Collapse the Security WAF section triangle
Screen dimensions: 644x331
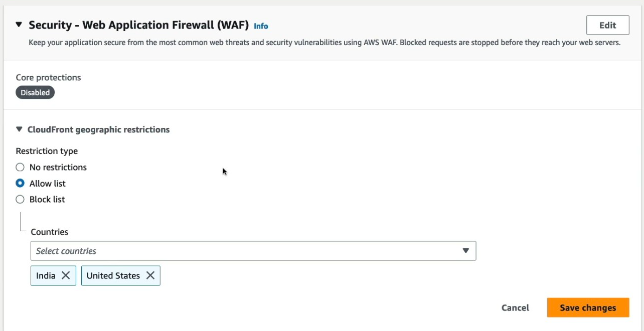pyautogui.click(x=19, y=25)
